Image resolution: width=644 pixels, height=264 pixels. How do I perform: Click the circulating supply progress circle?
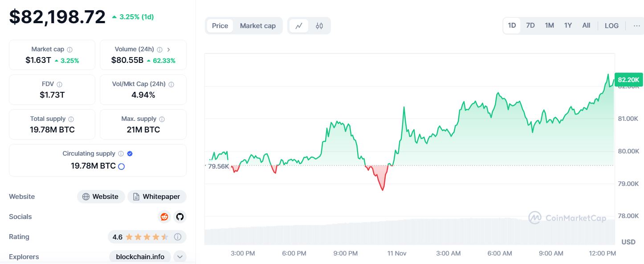click(x=121, y=166)
